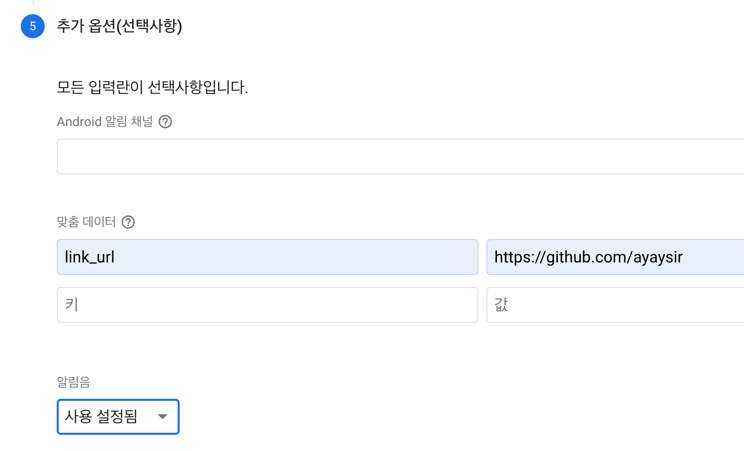744x451 pixels.
Task: Click the dropdown arrow in 알림음 selector
Action: coord(162,417)
